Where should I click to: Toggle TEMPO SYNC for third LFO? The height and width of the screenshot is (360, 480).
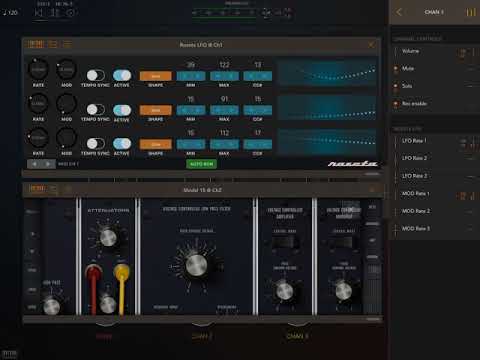tap(96, 144)
